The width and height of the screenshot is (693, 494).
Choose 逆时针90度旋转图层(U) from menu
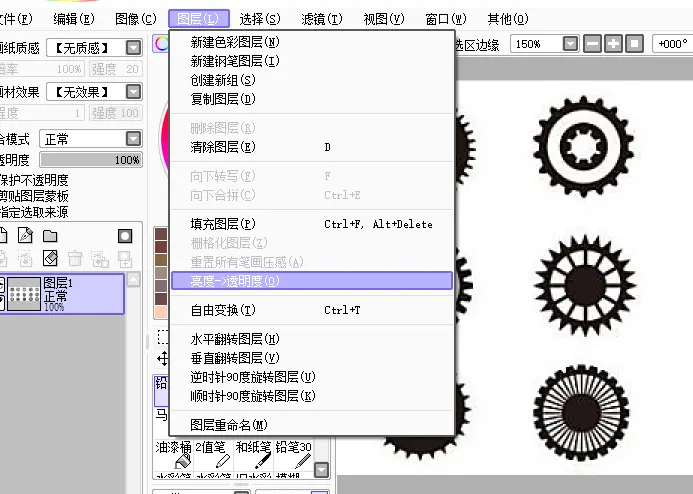[x=312, y=377]
